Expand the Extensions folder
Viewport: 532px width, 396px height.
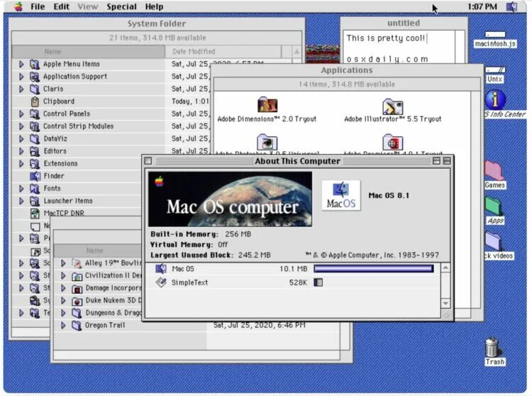[x=21, y=163]
